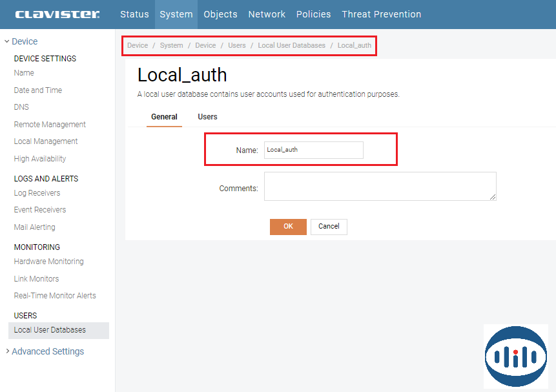Click into the Comments text area
The height and width of the screenshot is (392, 556).
[x=380, y=186]
